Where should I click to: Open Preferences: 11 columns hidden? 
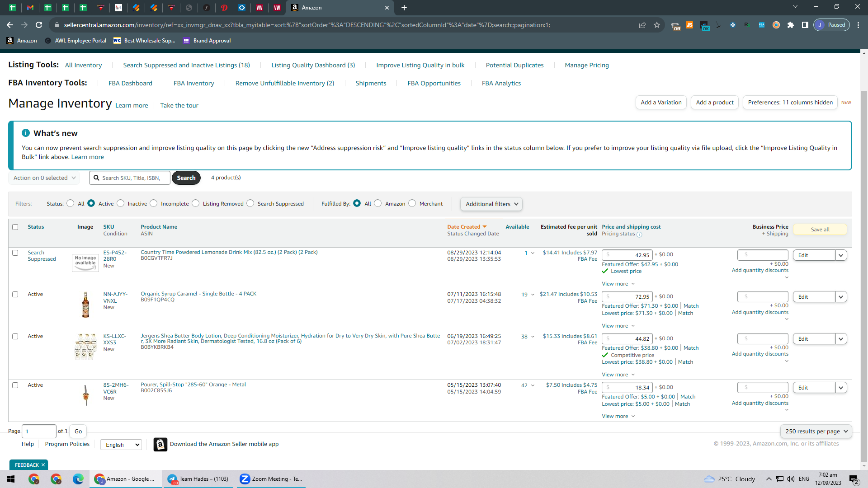point(790,103)
